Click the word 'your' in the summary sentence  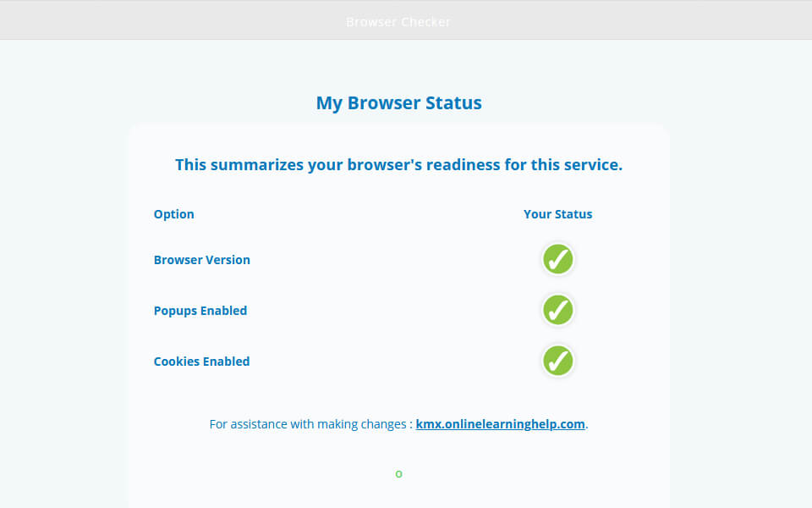point(325,165)
